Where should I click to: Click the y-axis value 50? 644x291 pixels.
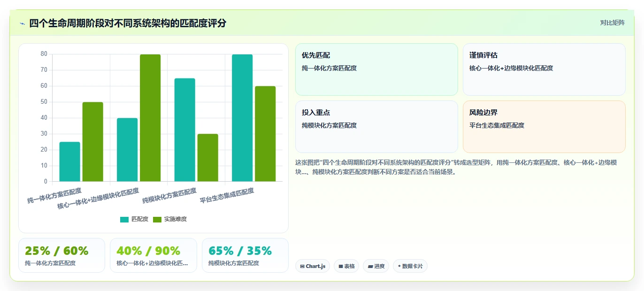click(44, 102)
